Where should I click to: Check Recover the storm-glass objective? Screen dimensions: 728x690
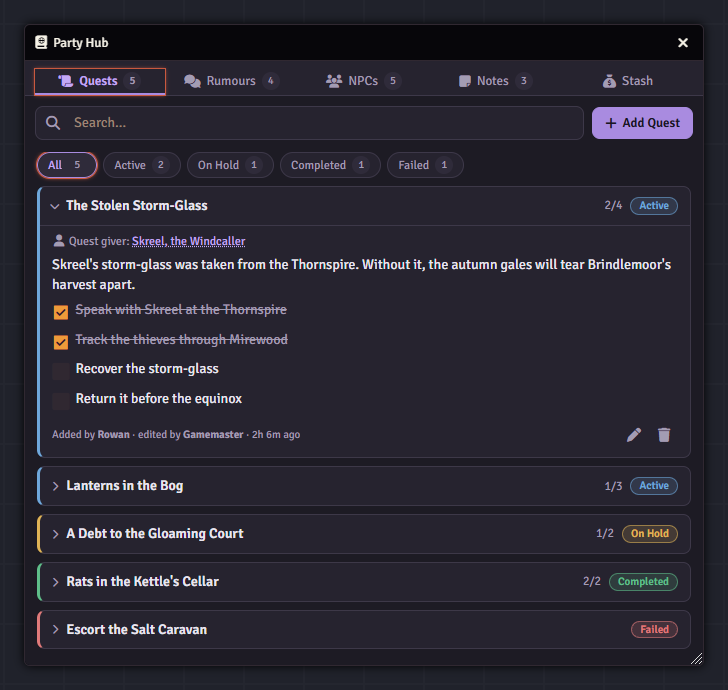(61, 371)
